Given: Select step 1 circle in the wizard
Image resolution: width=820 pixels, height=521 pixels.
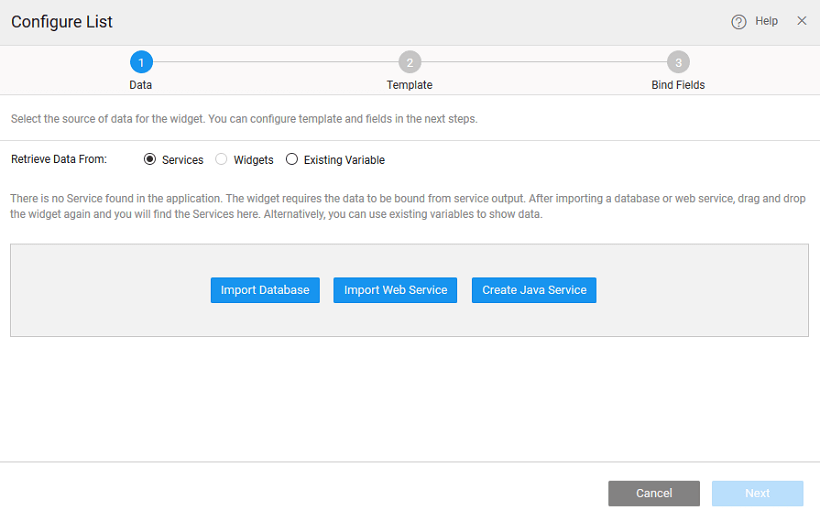Looking at the screenshot, I should 141,63.
